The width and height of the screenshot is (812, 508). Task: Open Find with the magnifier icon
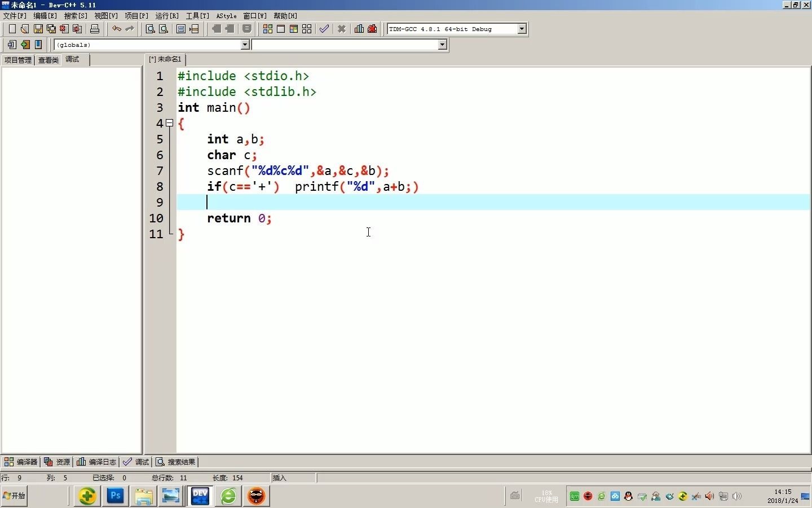click(151, 29)
